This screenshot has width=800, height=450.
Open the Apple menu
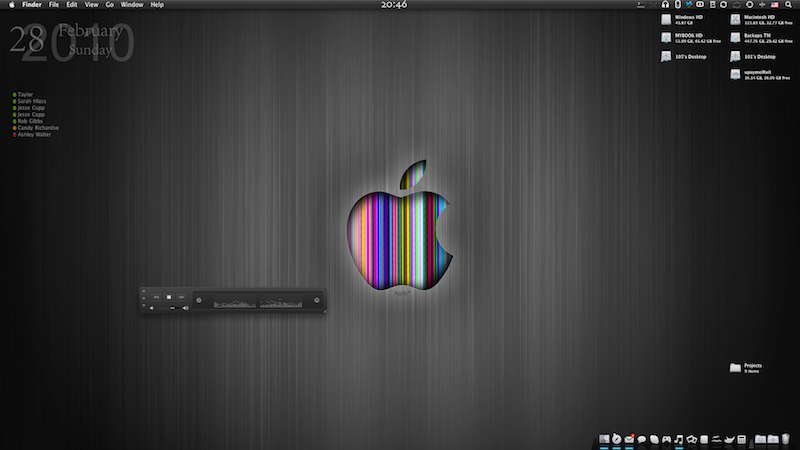pyautogui.click(x=11, y=5)
